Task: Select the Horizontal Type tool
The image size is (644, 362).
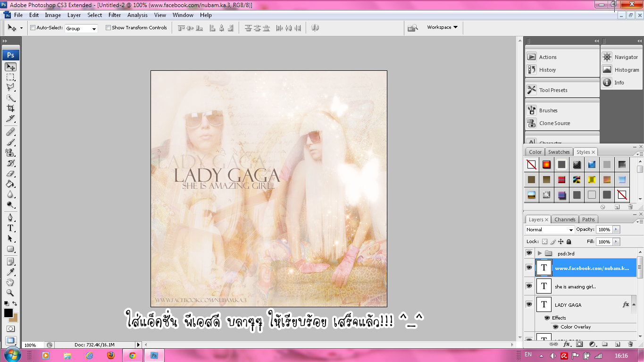Action: (10, 228)
